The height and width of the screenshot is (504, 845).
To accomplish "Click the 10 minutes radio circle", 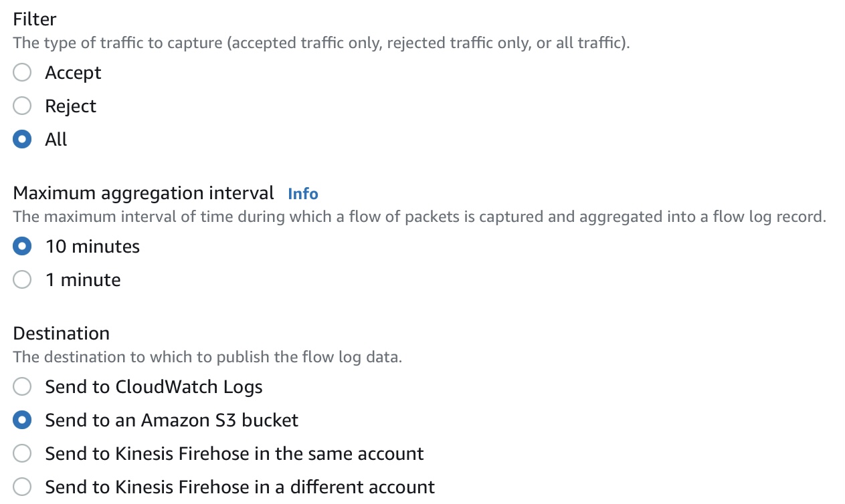I will pyautogui.click(x=22, y=246).
